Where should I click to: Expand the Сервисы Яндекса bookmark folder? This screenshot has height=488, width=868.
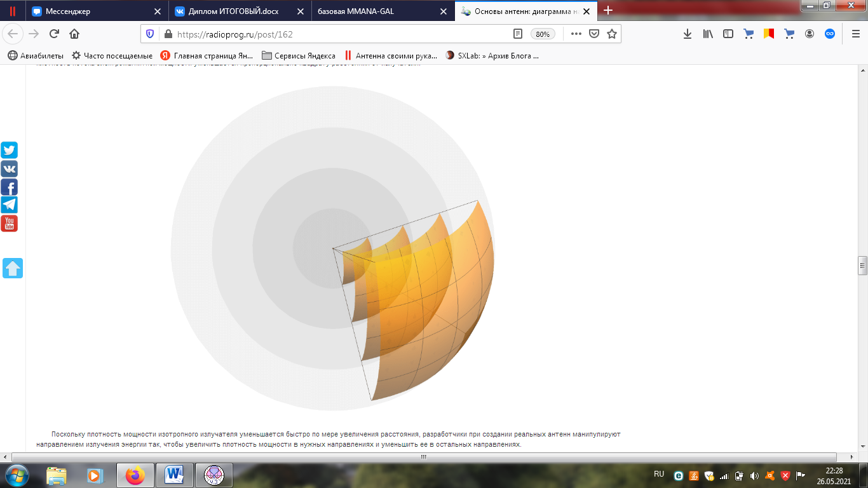click(x=299, y=55)
